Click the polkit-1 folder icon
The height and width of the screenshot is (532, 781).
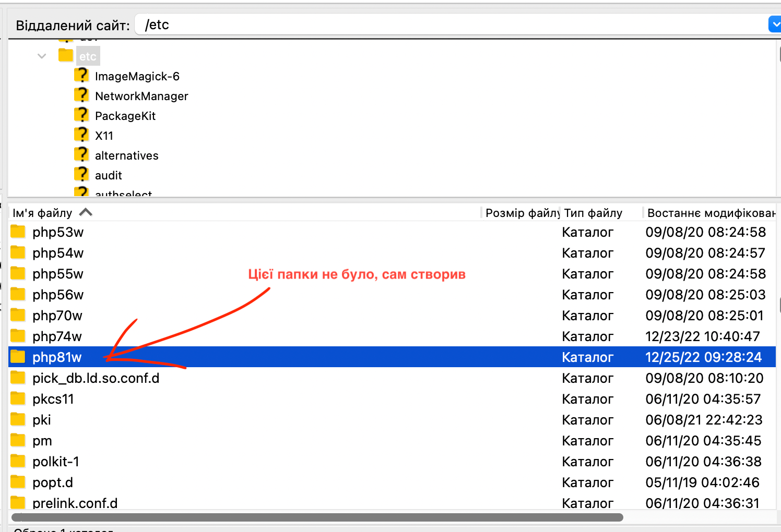(18, 461)
